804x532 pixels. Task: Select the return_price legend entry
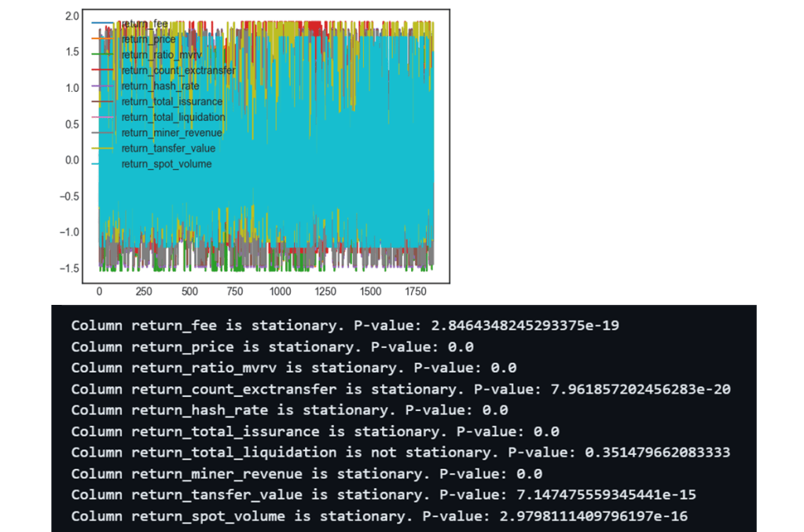coord(149,39)
